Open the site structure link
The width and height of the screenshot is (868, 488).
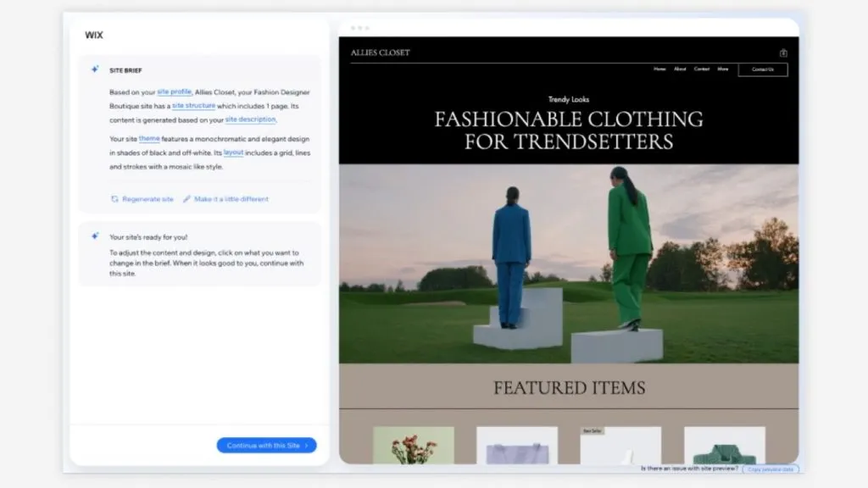click(194, 106)
